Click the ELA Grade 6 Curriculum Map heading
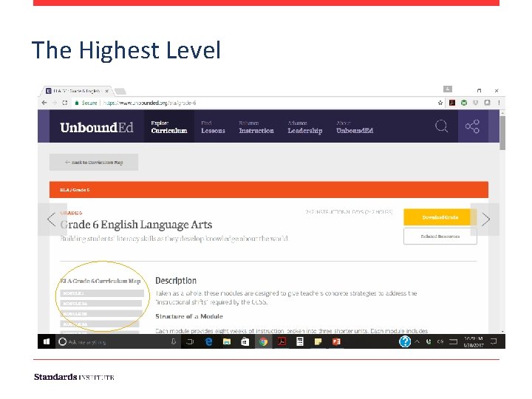The width and height of the screenshot is (532, 399). [x=100, y=281]
